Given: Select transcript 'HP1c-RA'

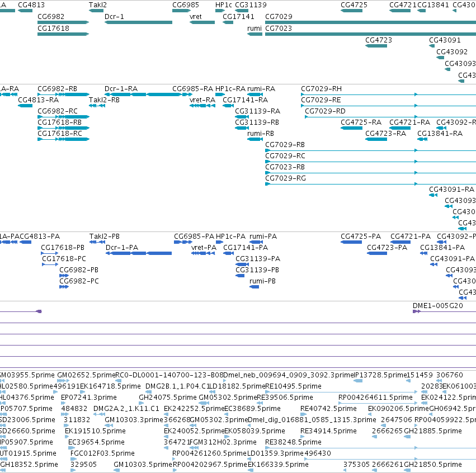Looking at the screenshot, I should click(230, 88).
